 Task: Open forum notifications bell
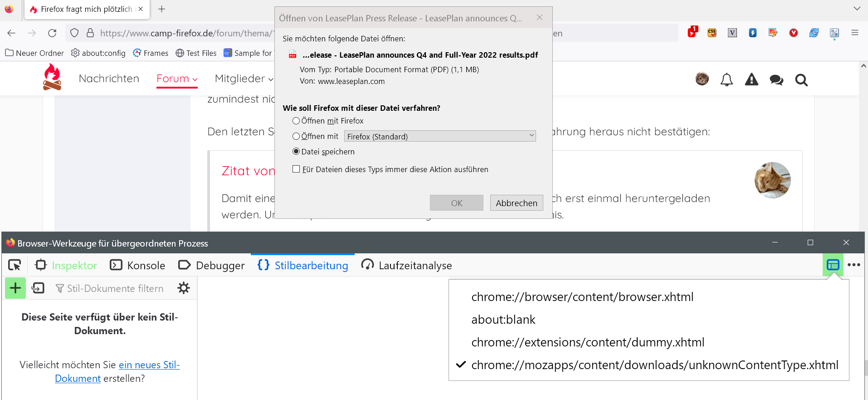[727, 80]
